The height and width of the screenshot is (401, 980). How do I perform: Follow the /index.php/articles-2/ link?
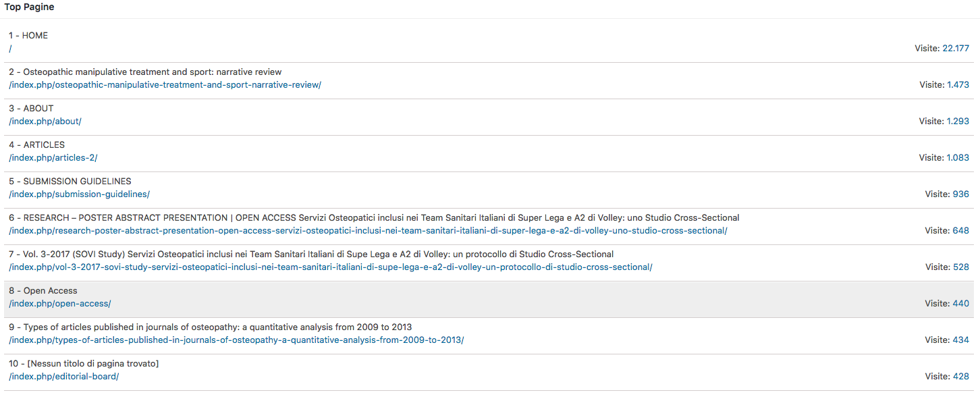[x=53, y=158]
